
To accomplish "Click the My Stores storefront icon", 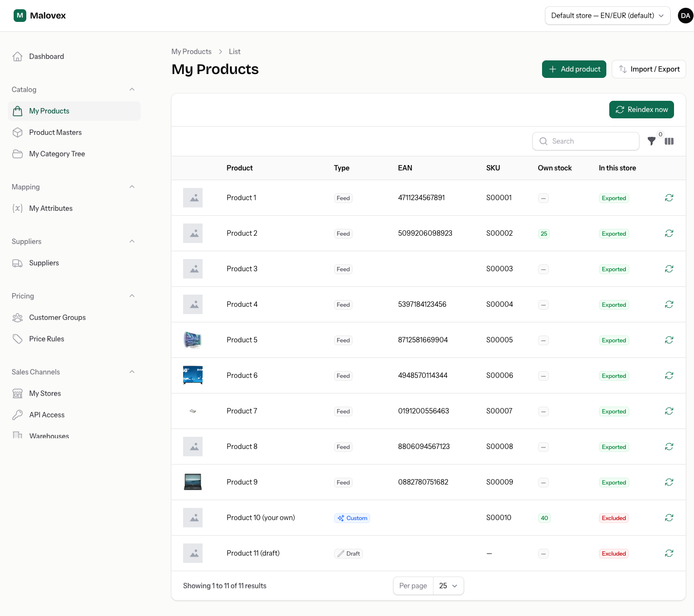I will [x=18, y=393].
